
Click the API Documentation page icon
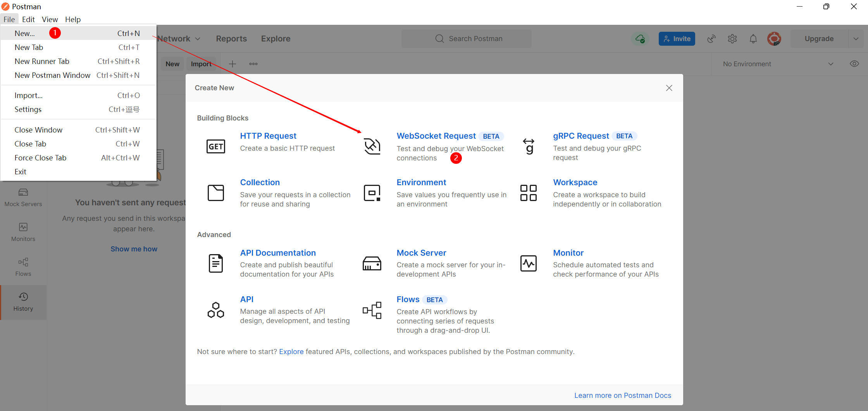pyautogui.click(x=216, y=263)
